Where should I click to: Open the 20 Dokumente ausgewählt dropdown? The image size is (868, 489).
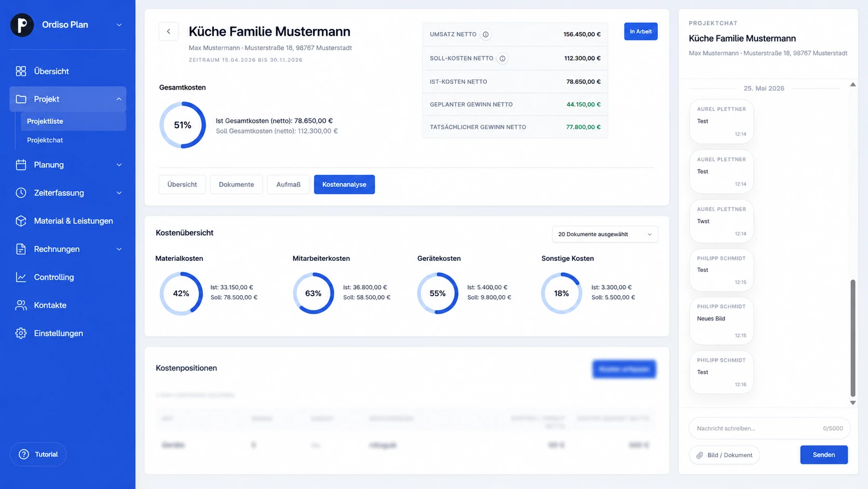pyautogui.click(x=605, y=234)
